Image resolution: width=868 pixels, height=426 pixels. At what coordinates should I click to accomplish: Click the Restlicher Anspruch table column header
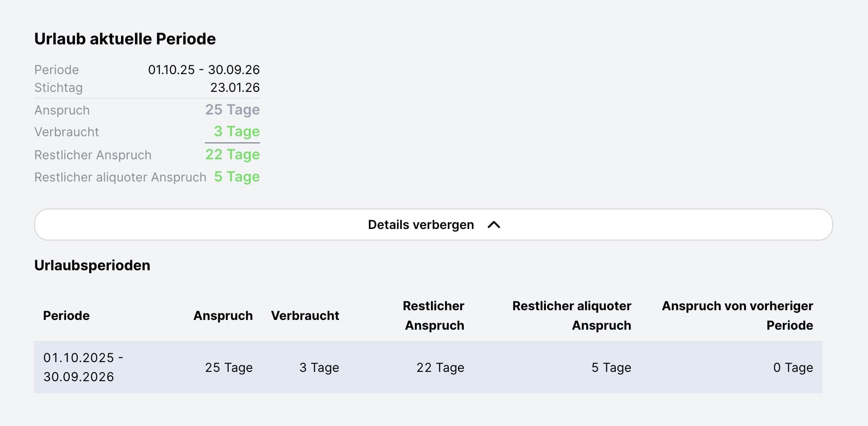point(434,316)
